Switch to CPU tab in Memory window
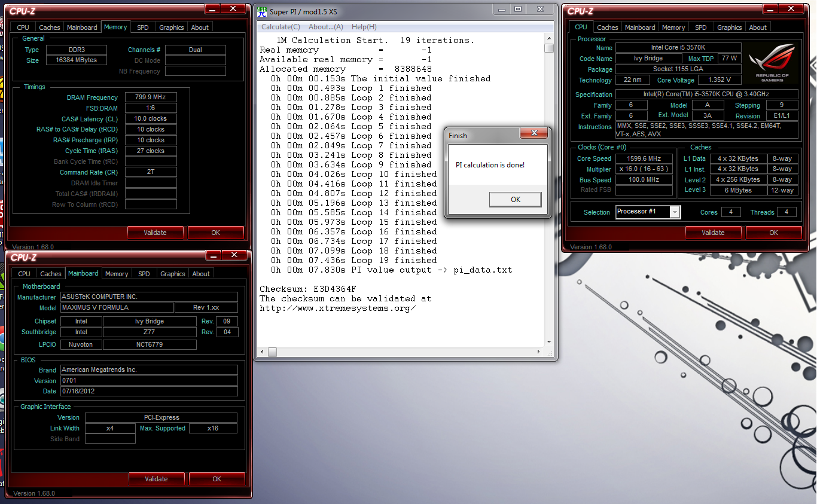 (x=23, y=28)
